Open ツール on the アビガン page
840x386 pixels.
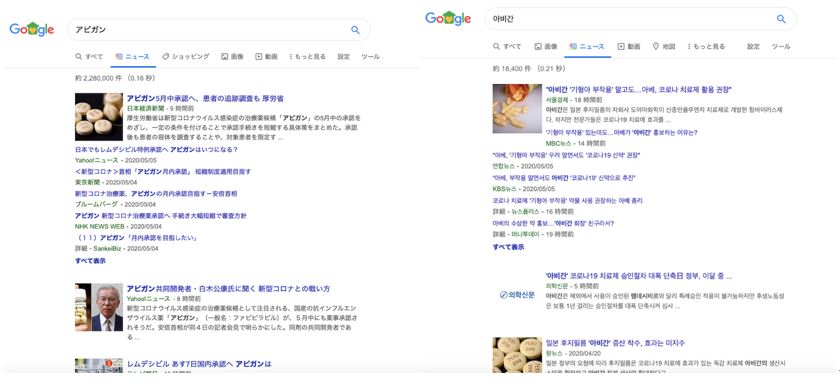[x=370, y=56]
